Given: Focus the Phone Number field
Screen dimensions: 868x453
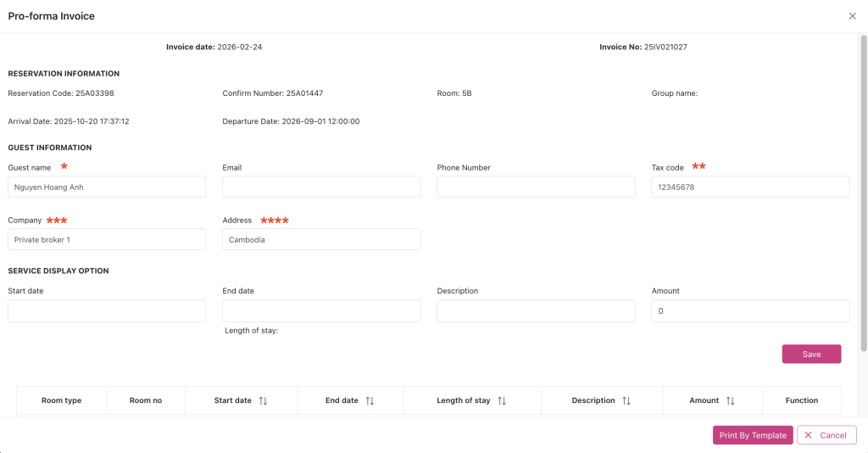Looking at the screenshot, I should click(x=536, y=187).
